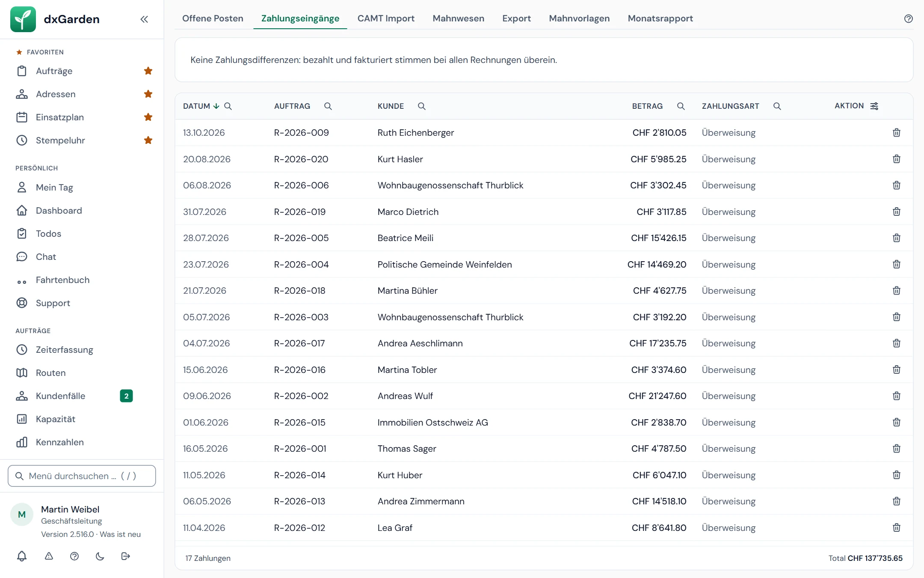Remove the Beatrice Meili payment entry
924x578 pixels.
pos(897,238)
